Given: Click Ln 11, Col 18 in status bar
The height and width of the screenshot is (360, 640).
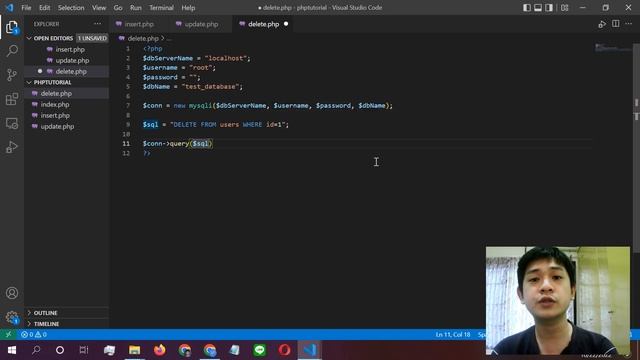Looking at the screenshot, I should click(453, 335).
